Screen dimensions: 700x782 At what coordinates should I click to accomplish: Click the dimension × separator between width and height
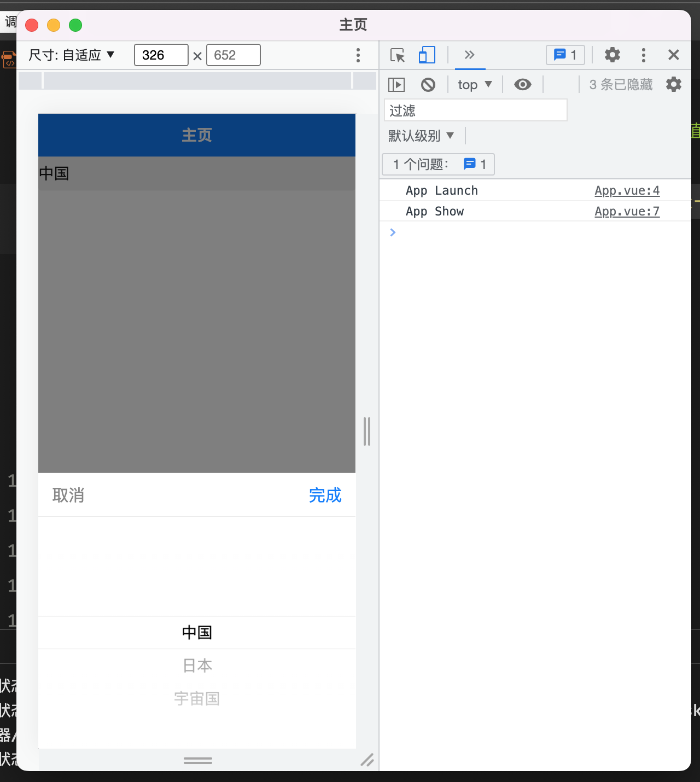197,56
